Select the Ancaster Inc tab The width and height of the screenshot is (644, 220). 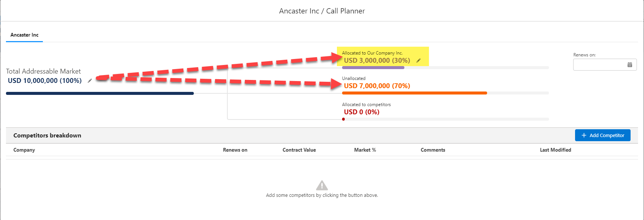(25, 35)
